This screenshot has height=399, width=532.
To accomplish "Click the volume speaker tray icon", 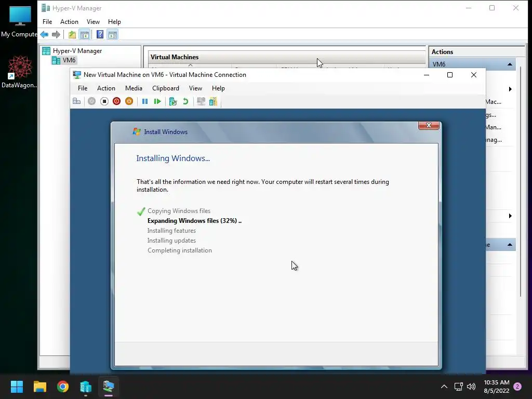I will [471, 387].
